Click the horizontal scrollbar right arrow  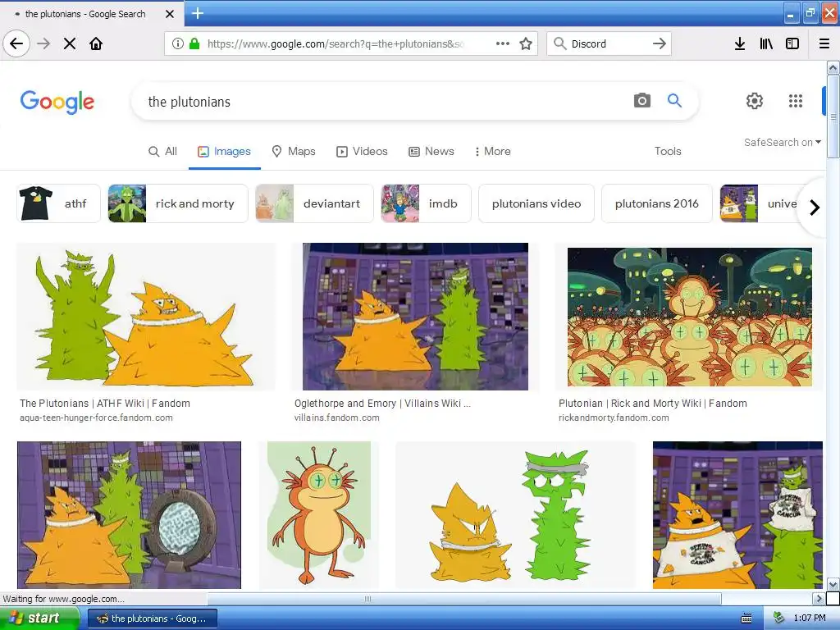pos(818,598)
